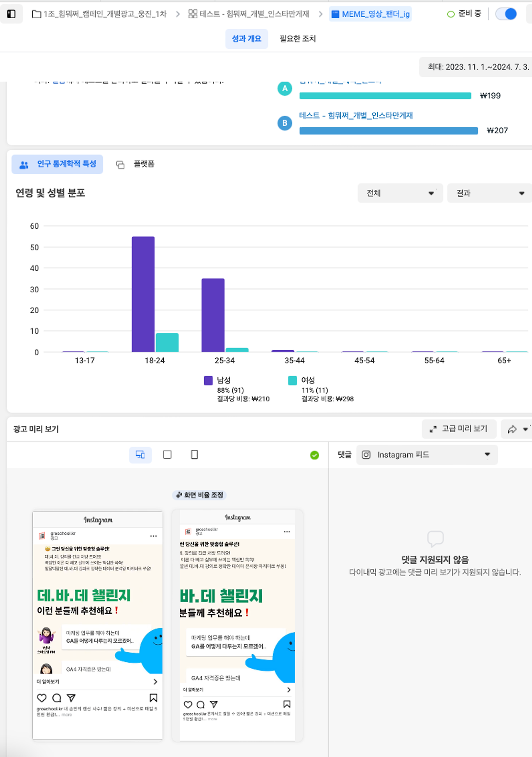The height and width of the screenshot is (757, 532).
Task: Click the 남성 purple legend swatch
Action: tap(208, 381)
